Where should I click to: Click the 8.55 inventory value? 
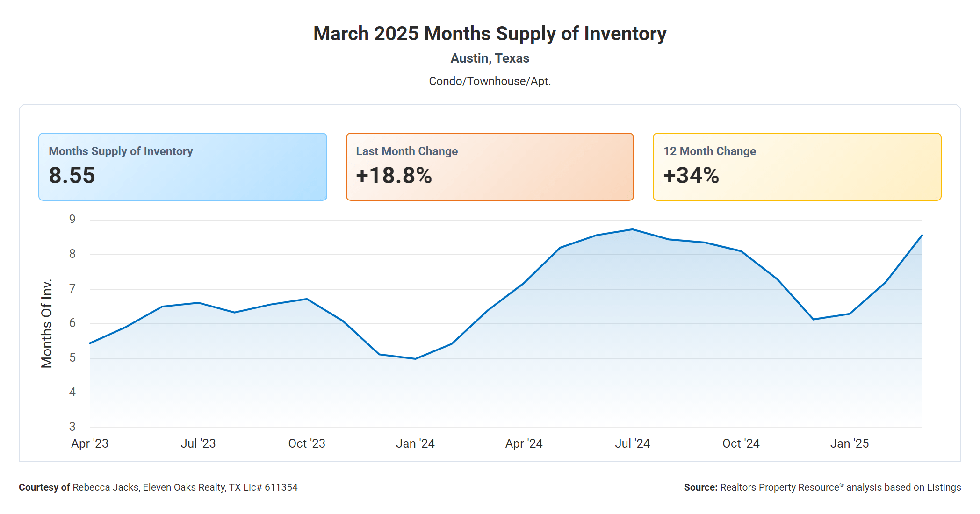click(72, 176)
